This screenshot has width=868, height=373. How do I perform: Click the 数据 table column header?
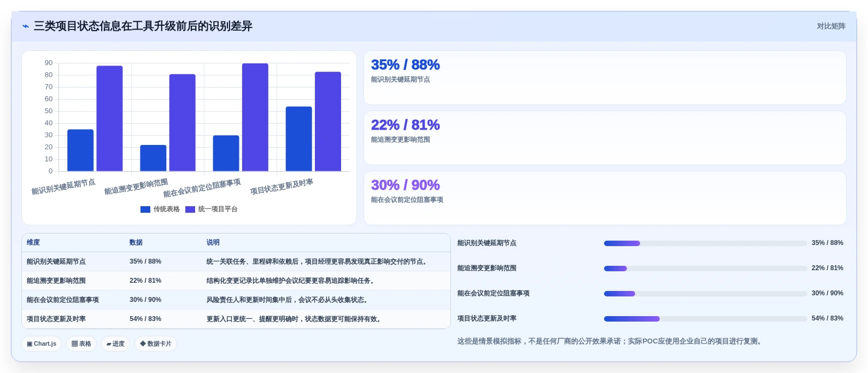tap(136, 242)
